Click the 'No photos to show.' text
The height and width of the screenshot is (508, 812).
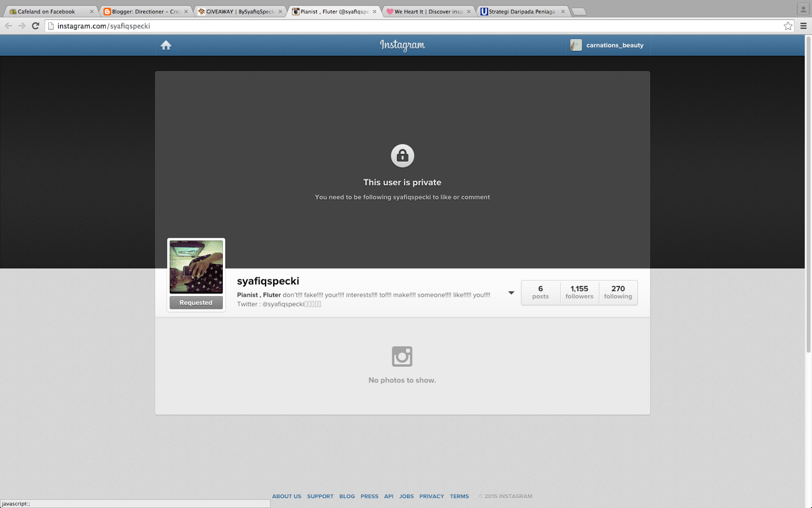point(402,380)
